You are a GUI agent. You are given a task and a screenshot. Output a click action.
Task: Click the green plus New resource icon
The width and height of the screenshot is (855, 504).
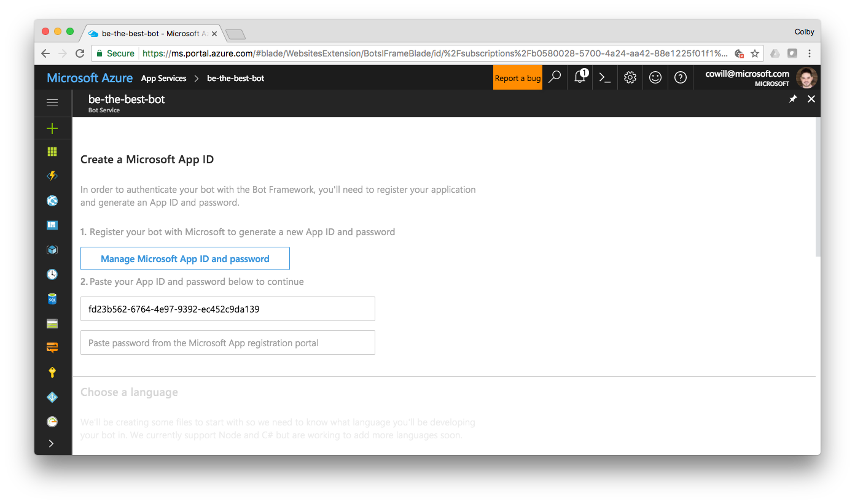click(x=52, y=128)
